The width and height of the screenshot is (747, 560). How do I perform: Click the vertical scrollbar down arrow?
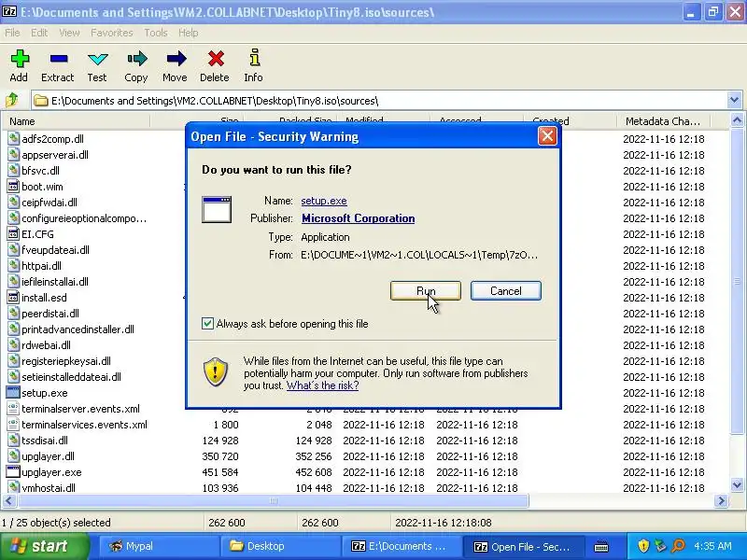coord(737,485)
